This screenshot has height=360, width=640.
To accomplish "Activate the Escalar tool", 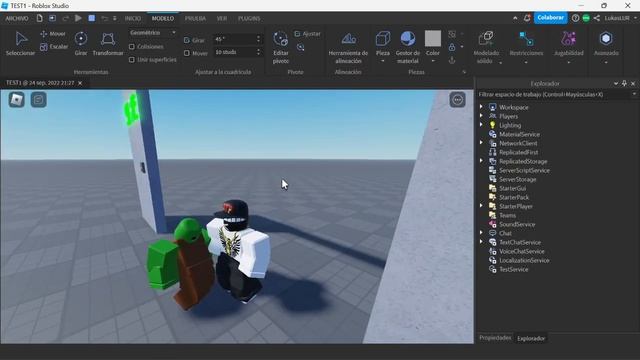I will 54,47.
